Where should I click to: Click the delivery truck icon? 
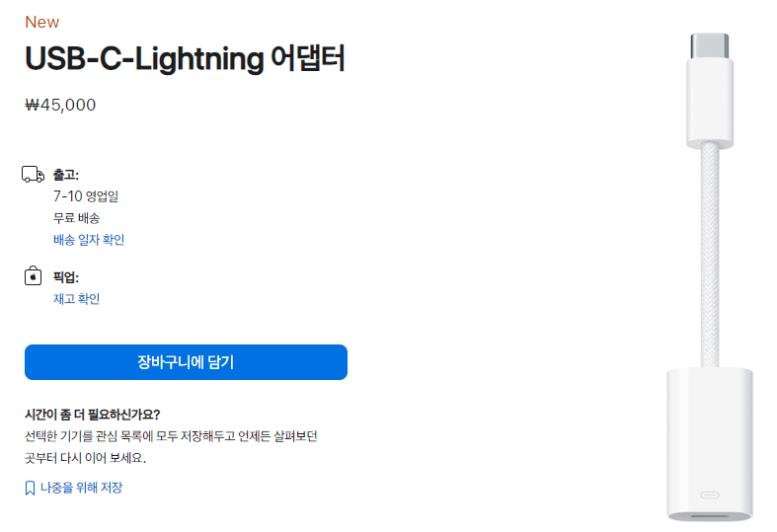[x=34, y=175]
